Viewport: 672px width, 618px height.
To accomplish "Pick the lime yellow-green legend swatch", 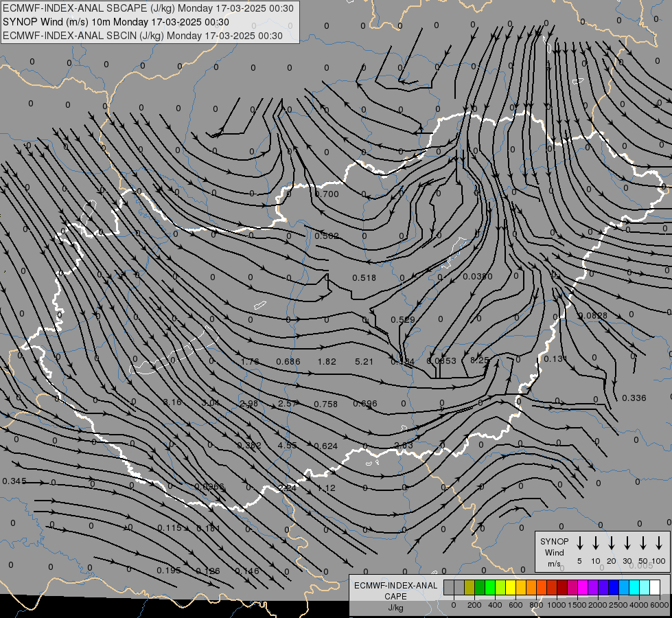I will [x=500, y=588].
